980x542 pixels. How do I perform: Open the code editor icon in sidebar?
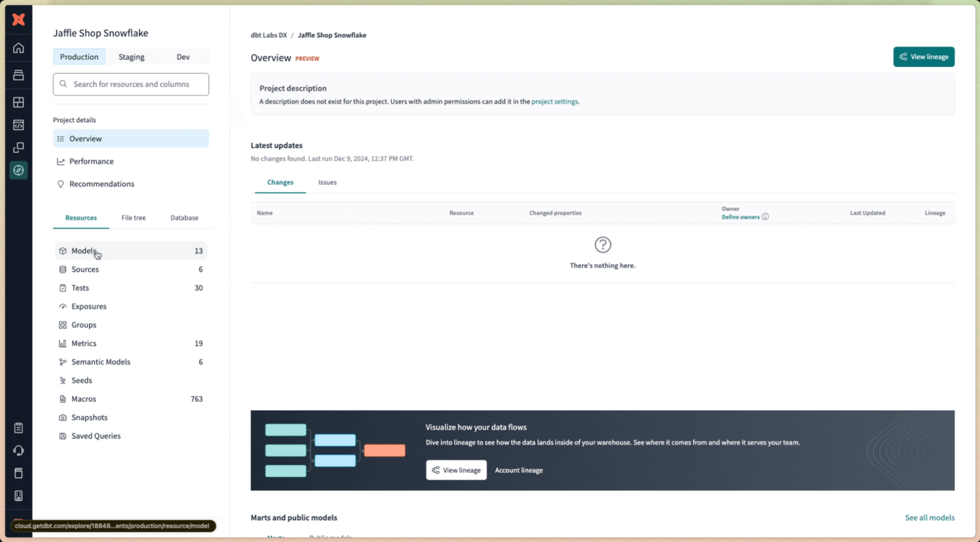pos(19,125)
